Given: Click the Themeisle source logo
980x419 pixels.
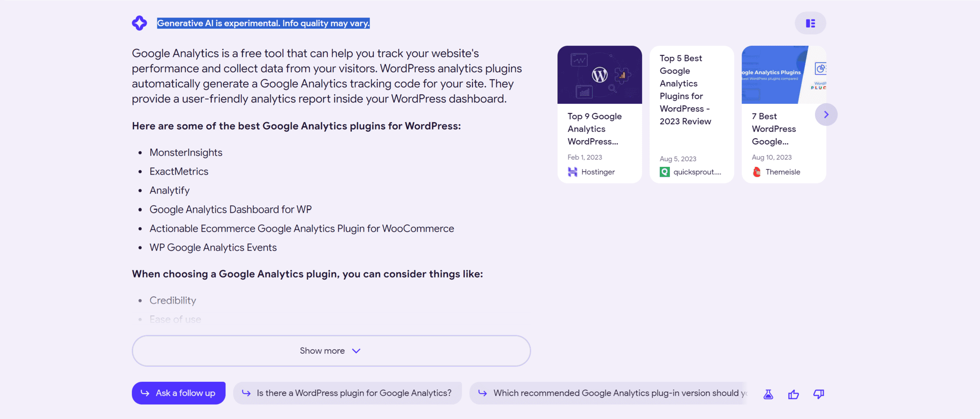Looking at the screenshot, I should (x=756, y=172).
